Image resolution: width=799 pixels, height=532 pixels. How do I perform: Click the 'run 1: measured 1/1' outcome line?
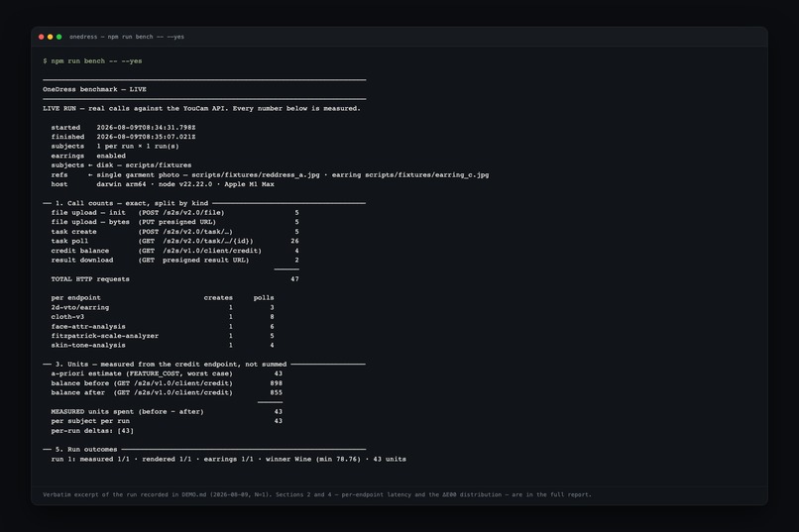coord(229,460)
